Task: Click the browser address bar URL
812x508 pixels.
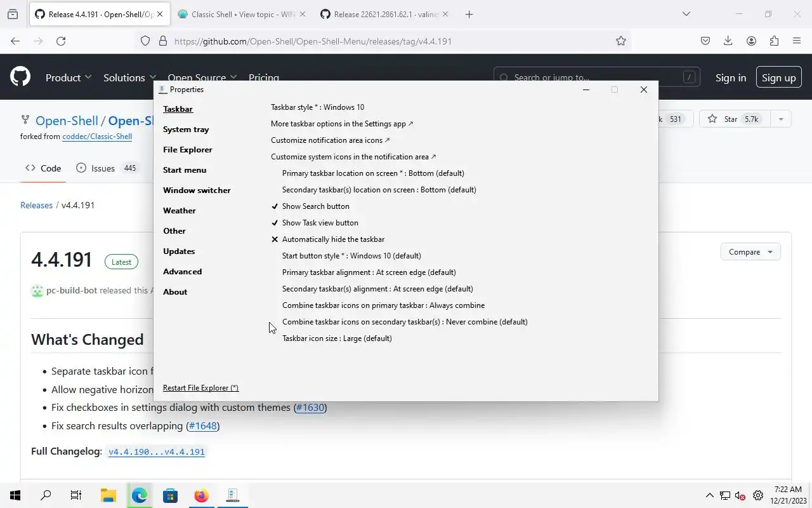Action: click(x=313, y=41)
